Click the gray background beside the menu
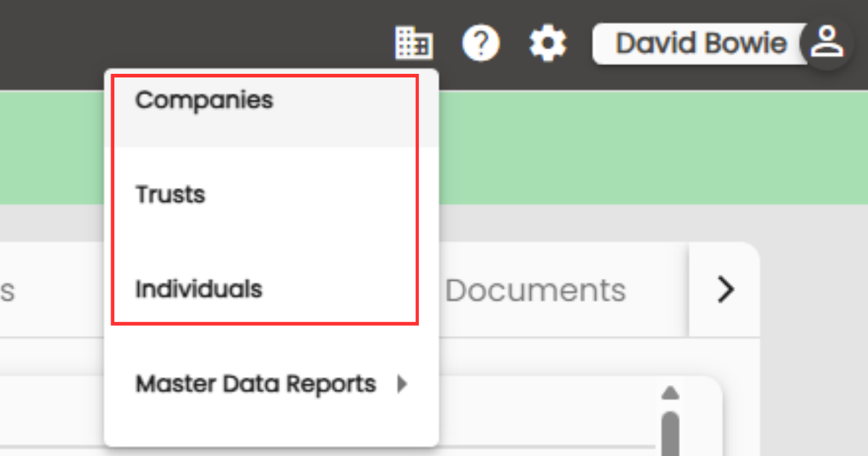The height and width of the screenshot is (456, 868). tap(810, 326)
